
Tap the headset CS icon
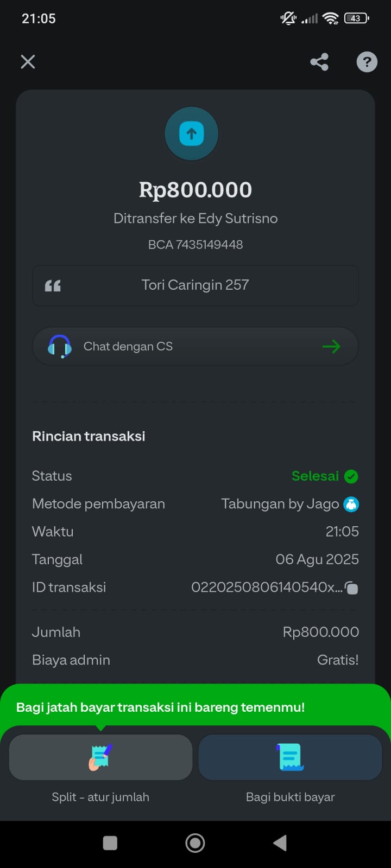click(60, 346)
